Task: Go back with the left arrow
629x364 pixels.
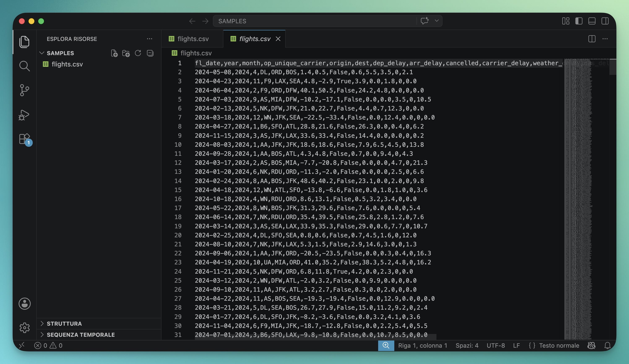Action: point(192,21)
